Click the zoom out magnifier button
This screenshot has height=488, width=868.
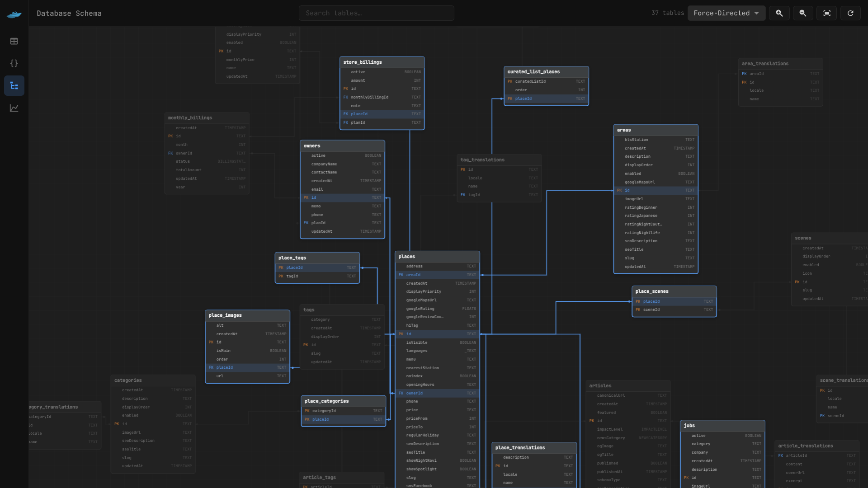(803, 13)
